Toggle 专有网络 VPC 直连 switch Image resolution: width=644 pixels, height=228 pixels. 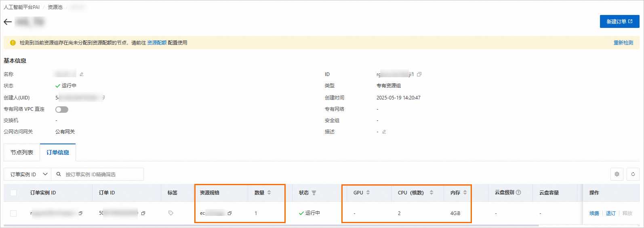[x=62, y=110]
